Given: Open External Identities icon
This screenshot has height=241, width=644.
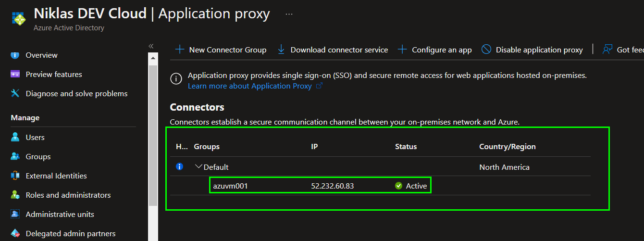Looking at the screenshot, I should [15, 176].
